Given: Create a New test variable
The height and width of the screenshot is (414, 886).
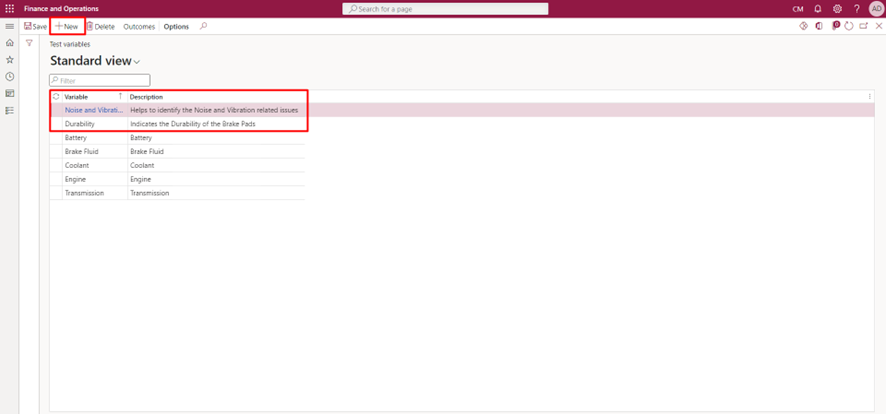Looking at the screenshot, I should pyautogui.click(x=67, y=27).
